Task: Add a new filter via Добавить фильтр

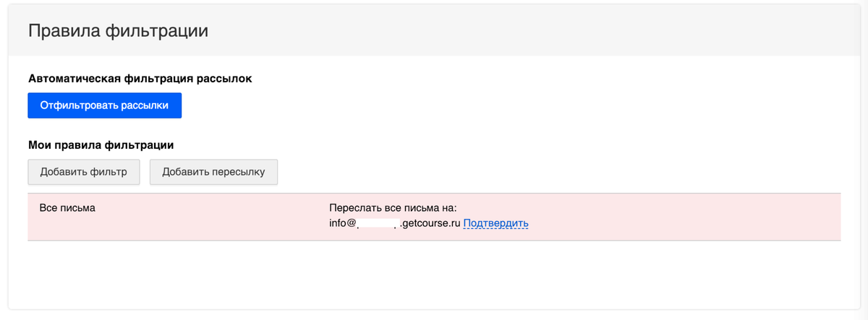Action: click(84, 172)
